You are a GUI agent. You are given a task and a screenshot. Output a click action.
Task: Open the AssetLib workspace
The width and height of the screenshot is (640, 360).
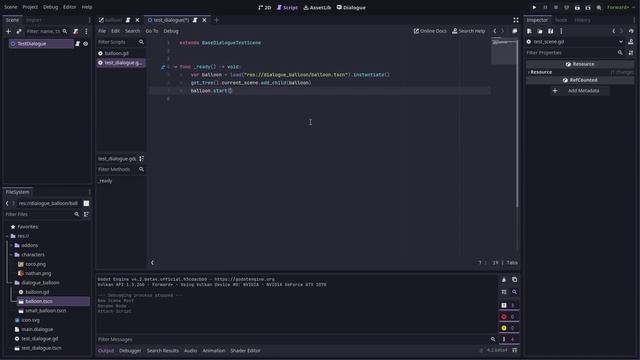click(317, 7)
